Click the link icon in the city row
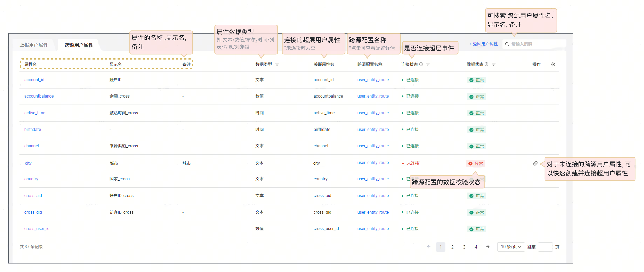This screenshot has height=272, width=644. 535,163
